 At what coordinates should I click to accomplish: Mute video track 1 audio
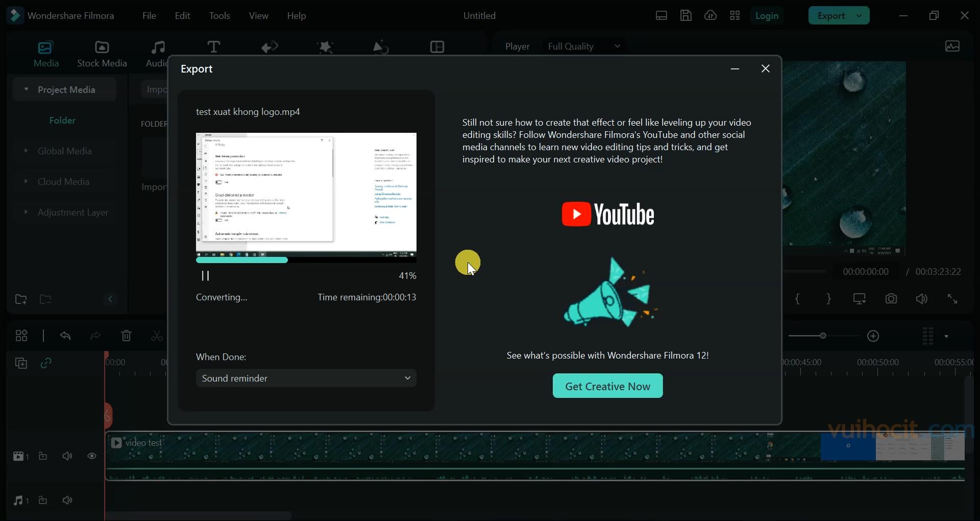(67, 456)
